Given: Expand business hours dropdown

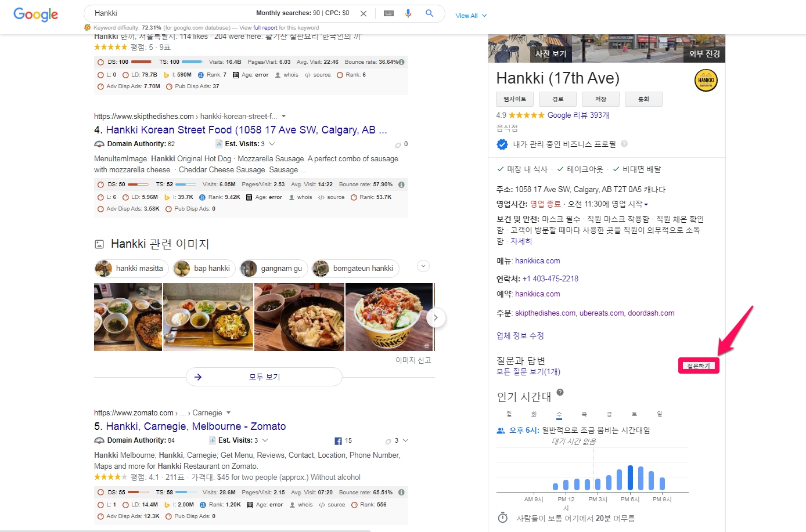Looking at the screenshot, I should (646, 204).
